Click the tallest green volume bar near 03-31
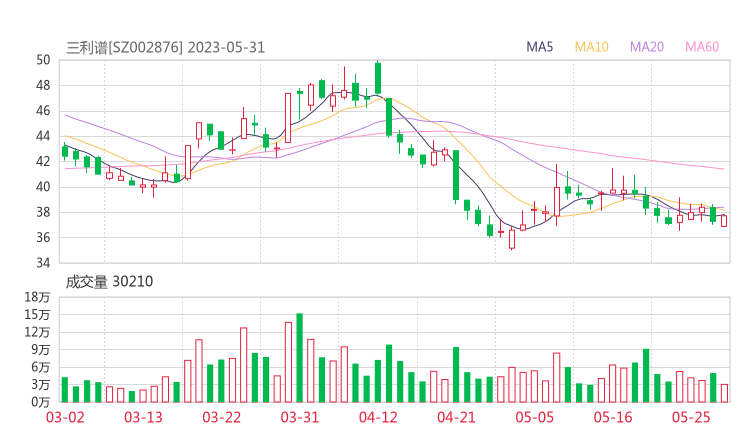 click(x=299, y=358)
